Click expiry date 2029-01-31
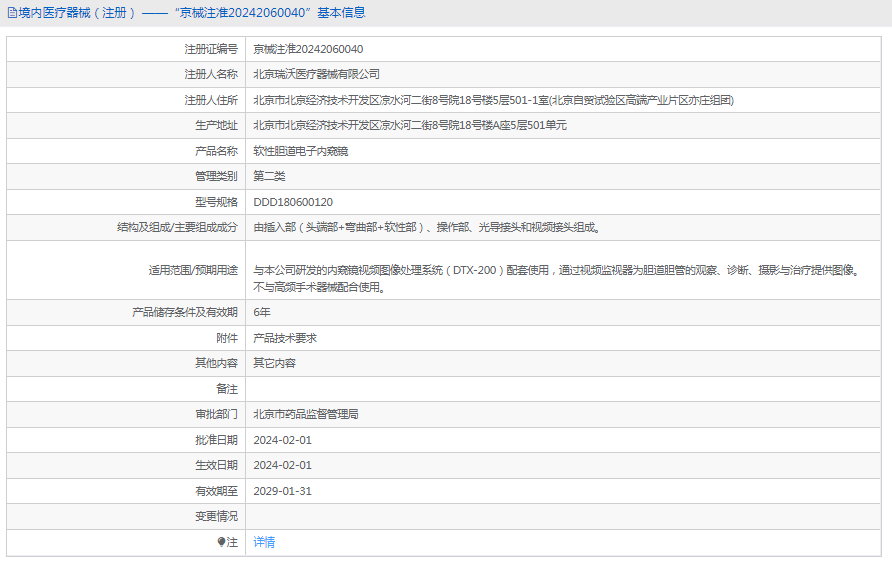 click(x=283, y=491)
